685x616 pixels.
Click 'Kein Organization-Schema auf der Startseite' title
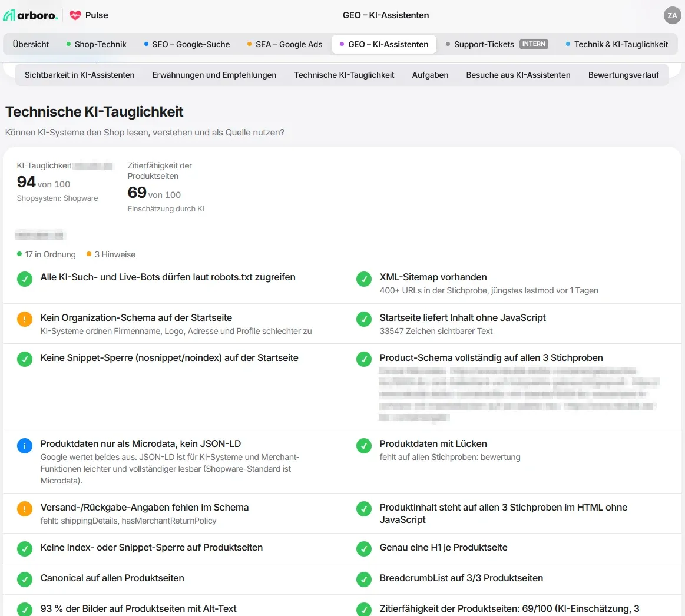(136, 317)
